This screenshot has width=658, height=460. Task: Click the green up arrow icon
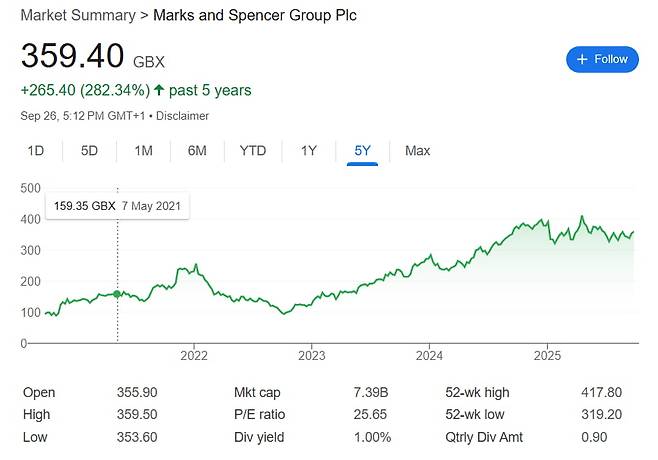[x=158, y=91]
